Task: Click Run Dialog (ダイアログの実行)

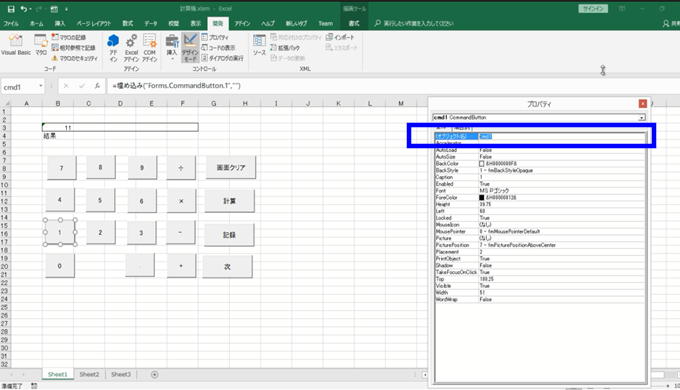Action: pyautogui.click(x=222, y=58)
